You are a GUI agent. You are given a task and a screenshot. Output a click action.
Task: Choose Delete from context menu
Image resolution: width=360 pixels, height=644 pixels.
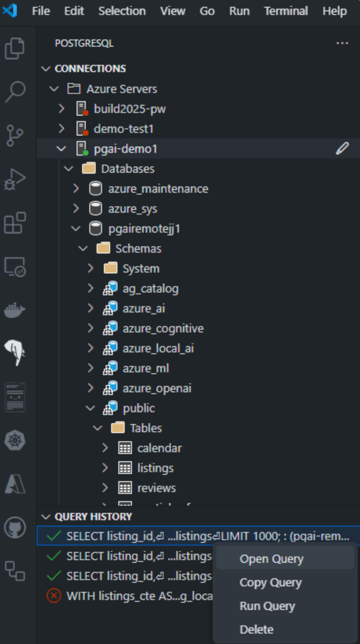click(285, 629)
